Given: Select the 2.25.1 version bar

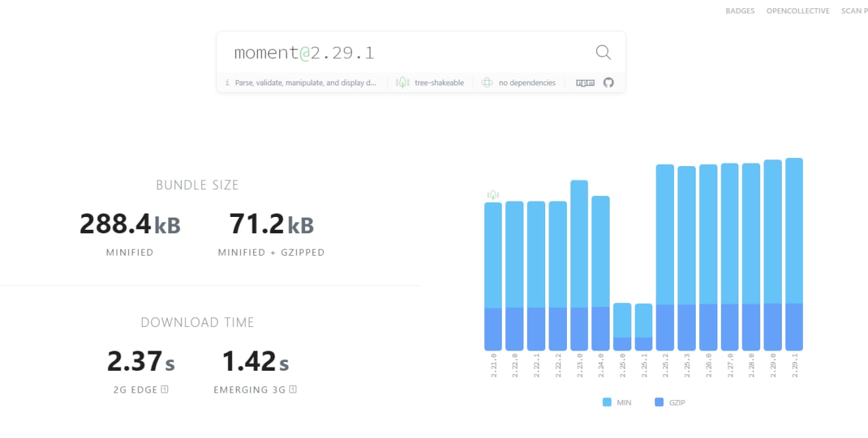Looking at the screenshot, I should pos(644,327).
